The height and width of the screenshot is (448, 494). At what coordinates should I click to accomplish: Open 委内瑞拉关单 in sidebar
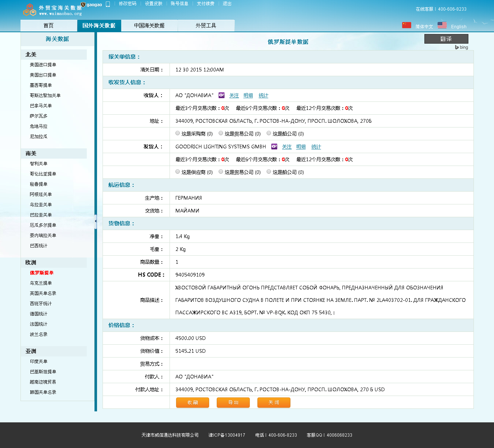coord(43,236)
